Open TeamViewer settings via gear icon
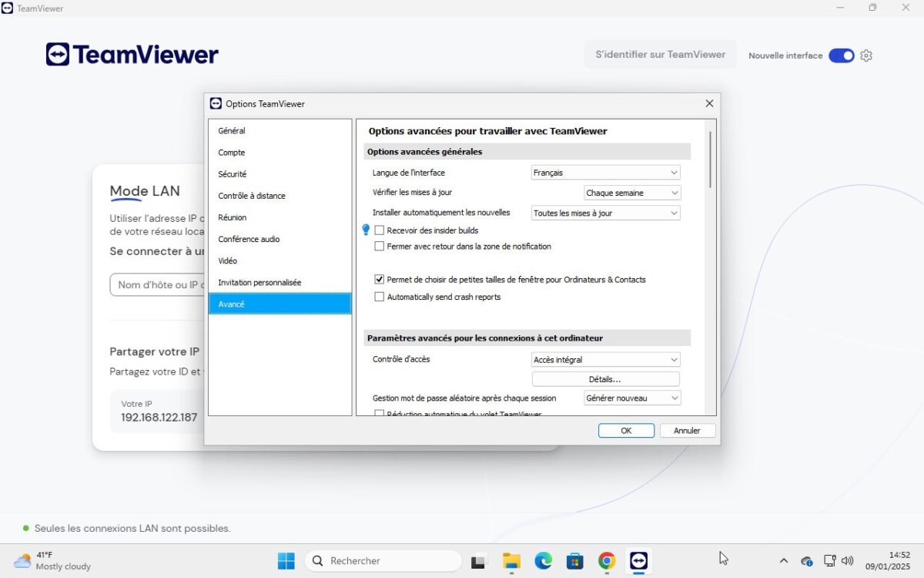The image size is (924, 578). click(866, 55)
